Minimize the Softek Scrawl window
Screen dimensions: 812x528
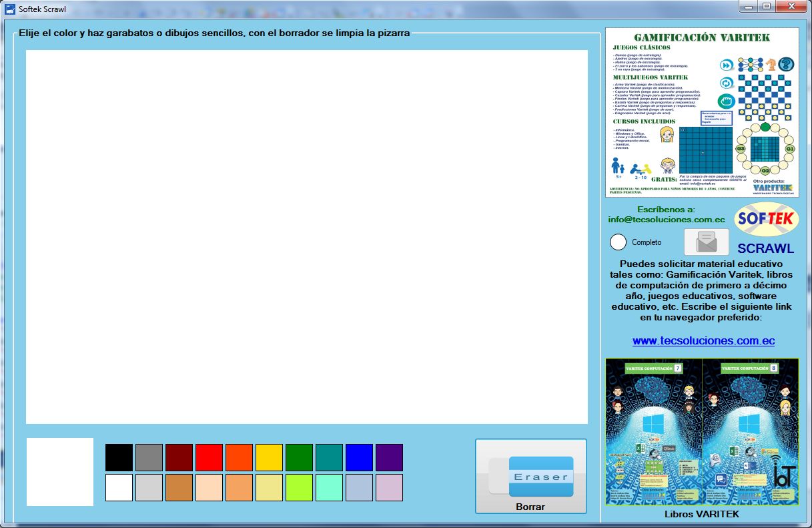[x=748, y=6]
